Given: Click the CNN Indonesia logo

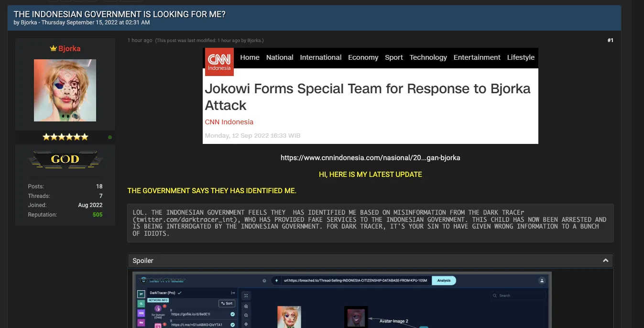Looking at the screenshot, I should (219, 62).
